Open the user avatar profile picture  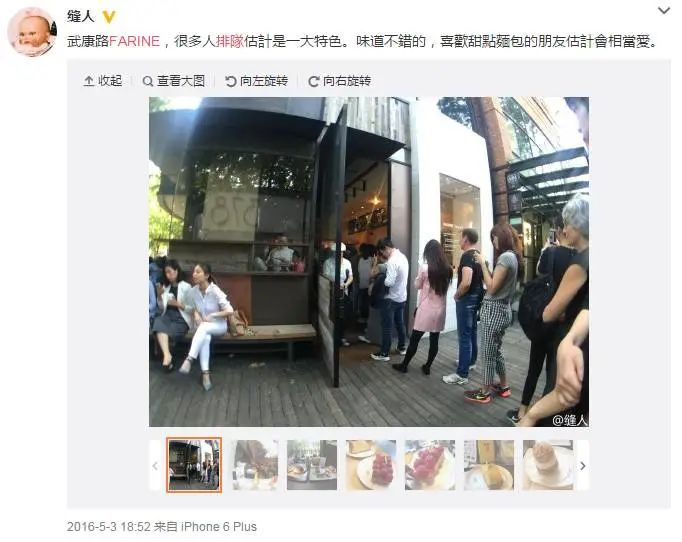(x=32, y=32)
